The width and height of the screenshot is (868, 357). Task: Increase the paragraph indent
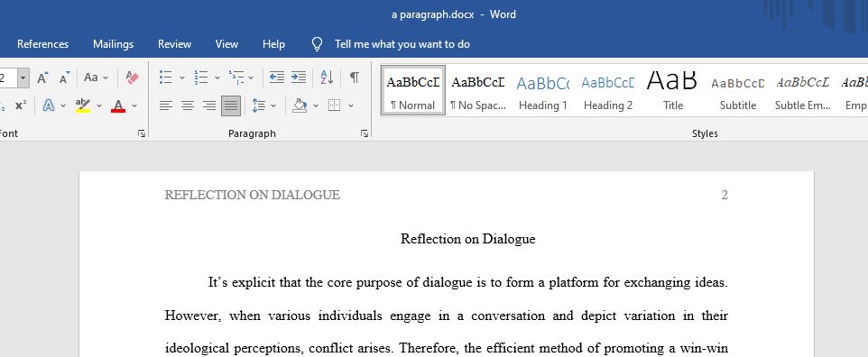click(x=299, y=78)
